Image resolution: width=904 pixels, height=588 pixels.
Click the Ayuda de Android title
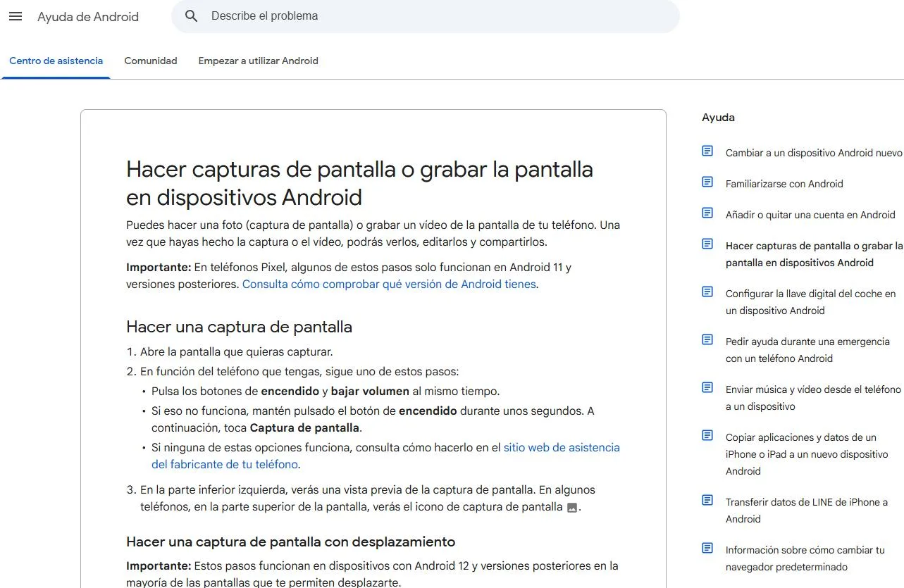coord(88,17)
